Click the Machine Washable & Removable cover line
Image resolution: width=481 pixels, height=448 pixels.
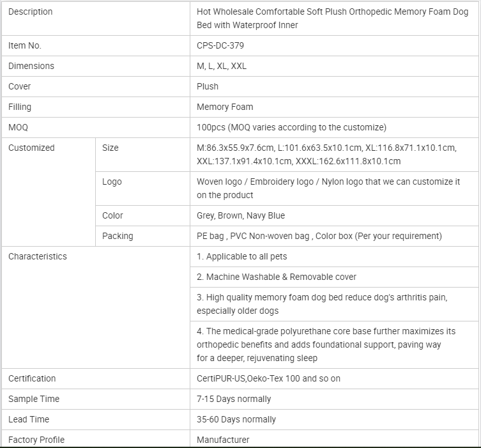click(x=277, y=277)
